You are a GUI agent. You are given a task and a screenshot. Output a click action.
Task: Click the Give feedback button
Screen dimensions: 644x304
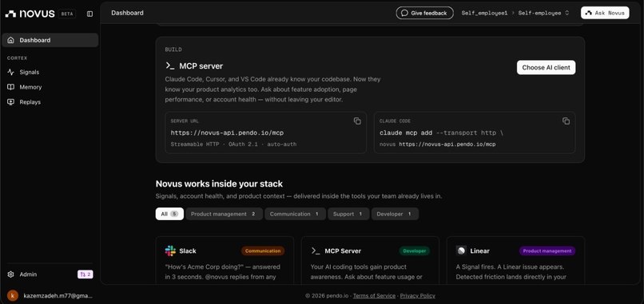[x=425, y=13]
